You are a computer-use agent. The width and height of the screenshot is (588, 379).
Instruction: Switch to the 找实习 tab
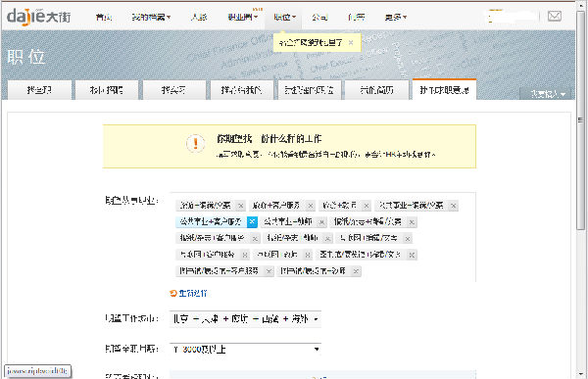174,90
